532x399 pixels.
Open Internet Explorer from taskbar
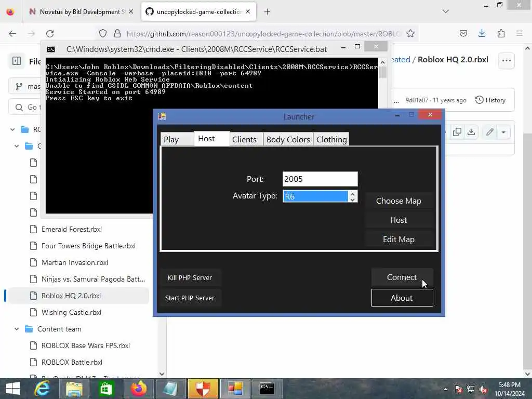(x=42, y=388)
